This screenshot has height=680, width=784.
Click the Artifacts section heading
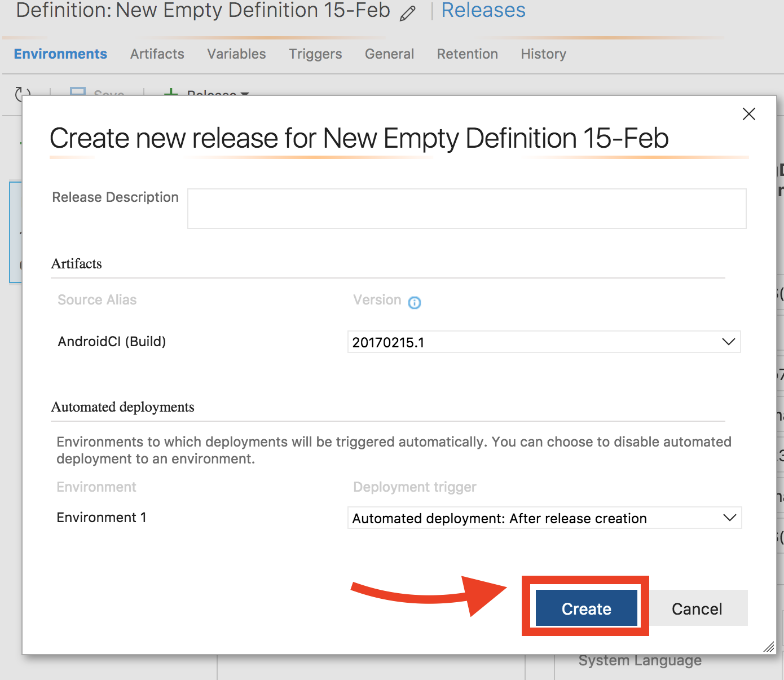click(x=77, y=264)
